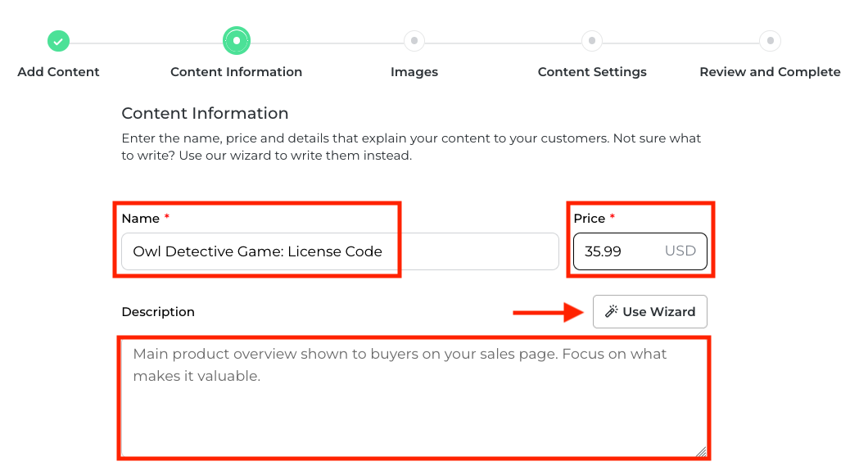
Task: Jump to the Content Settings step label
Action: pos(592,72)
